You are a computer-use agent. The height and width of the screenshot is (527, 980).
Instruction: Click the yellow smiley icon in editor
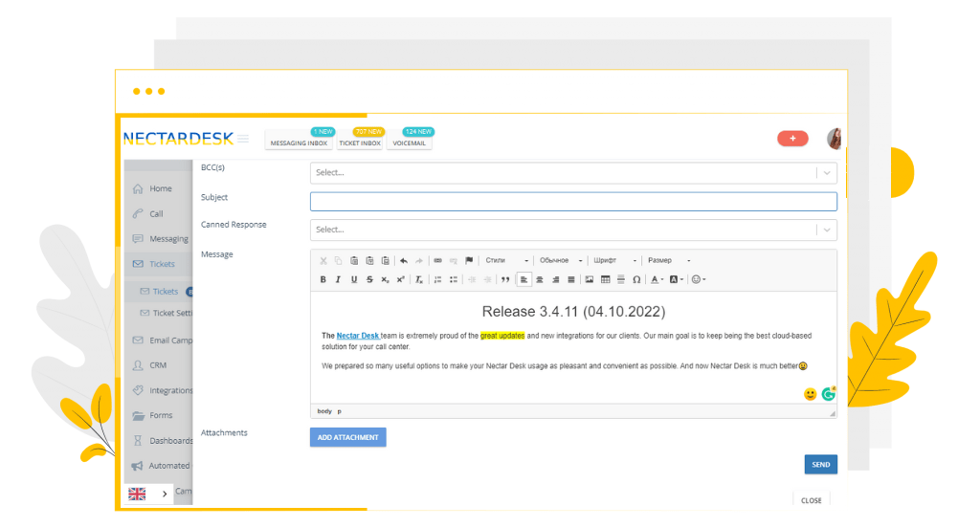(810, 394)
